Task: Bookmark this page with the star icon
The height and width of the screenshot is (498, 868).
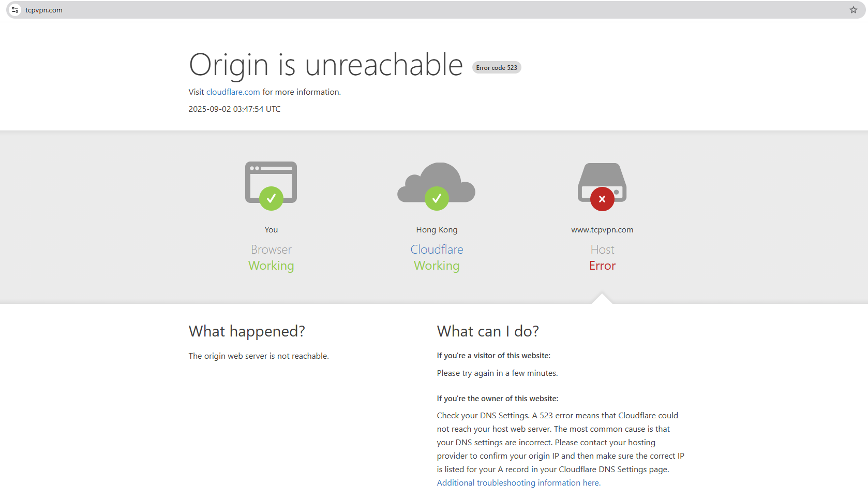Action: point(854,10)
